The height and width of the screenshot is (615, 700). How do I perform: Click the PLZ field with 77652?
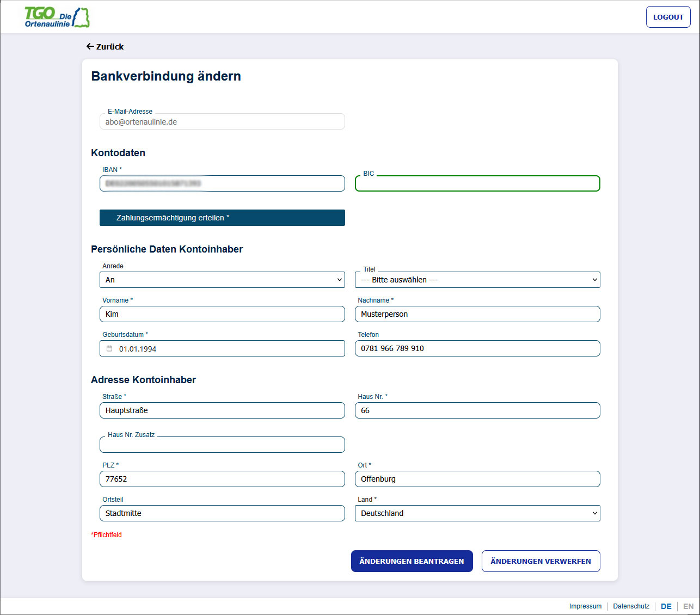pos(222,479)
